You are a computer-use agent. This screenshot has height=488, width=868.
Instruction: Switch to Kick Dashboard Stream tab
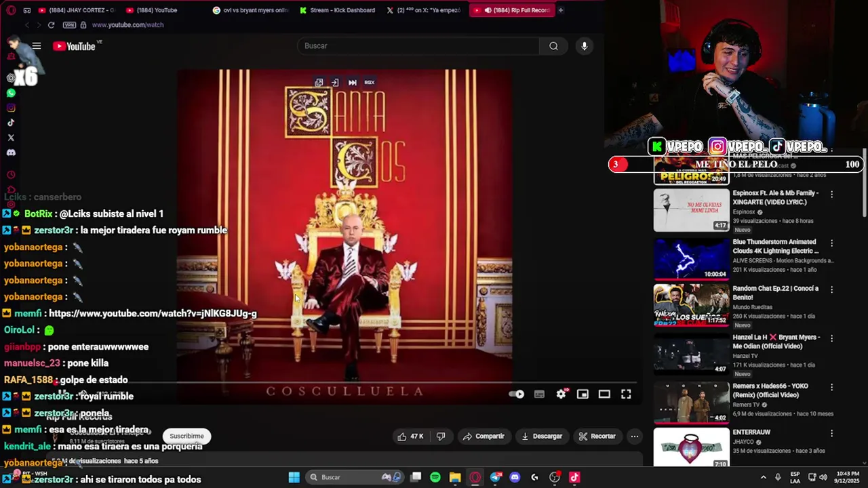337,10
